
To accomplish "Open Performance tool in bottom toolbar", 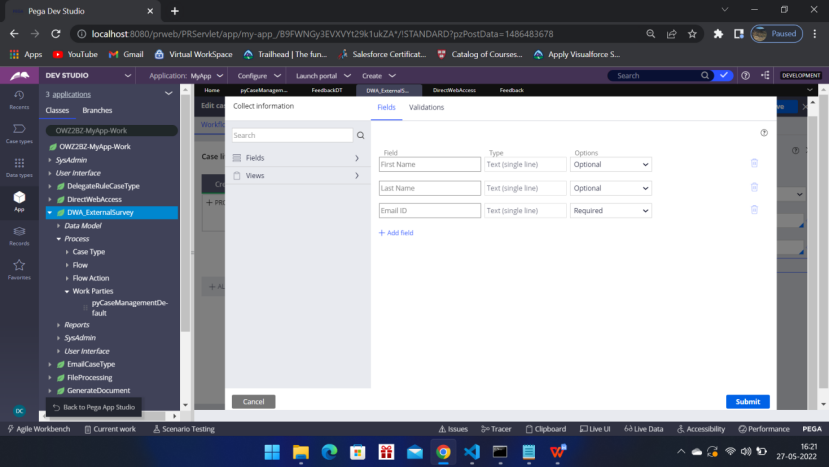I will tap(764, 429).
